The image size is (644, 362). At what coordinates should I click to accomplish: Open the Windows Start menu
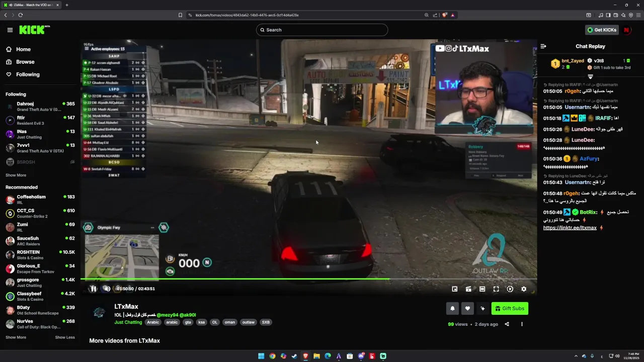point(261,356)
